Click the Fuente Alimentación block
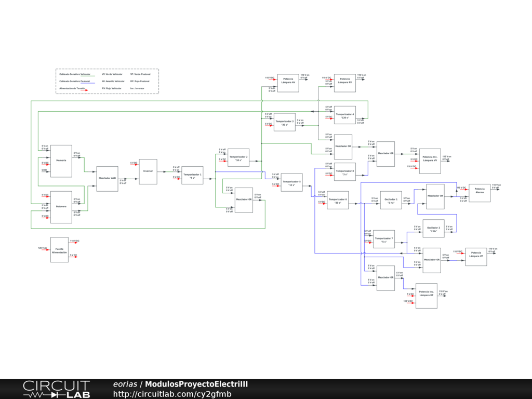 click(59, 250)
